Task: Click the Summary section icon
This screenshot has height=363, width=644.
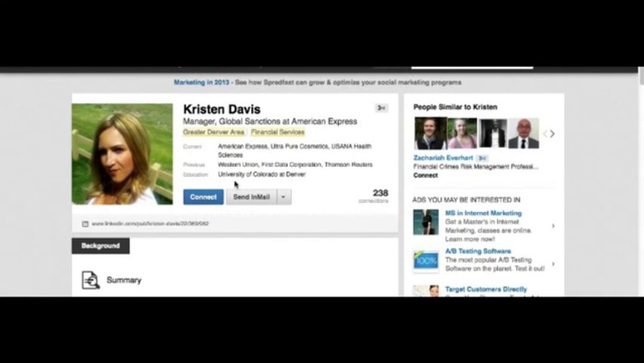Action: (x=91, y=280)
